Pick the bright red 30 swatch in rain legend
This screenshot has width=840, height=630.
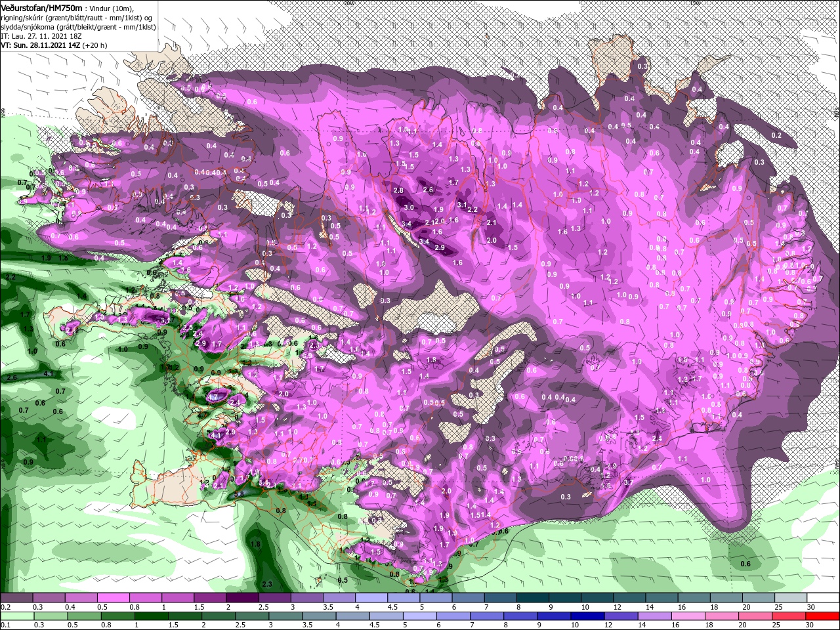[824, 616]
